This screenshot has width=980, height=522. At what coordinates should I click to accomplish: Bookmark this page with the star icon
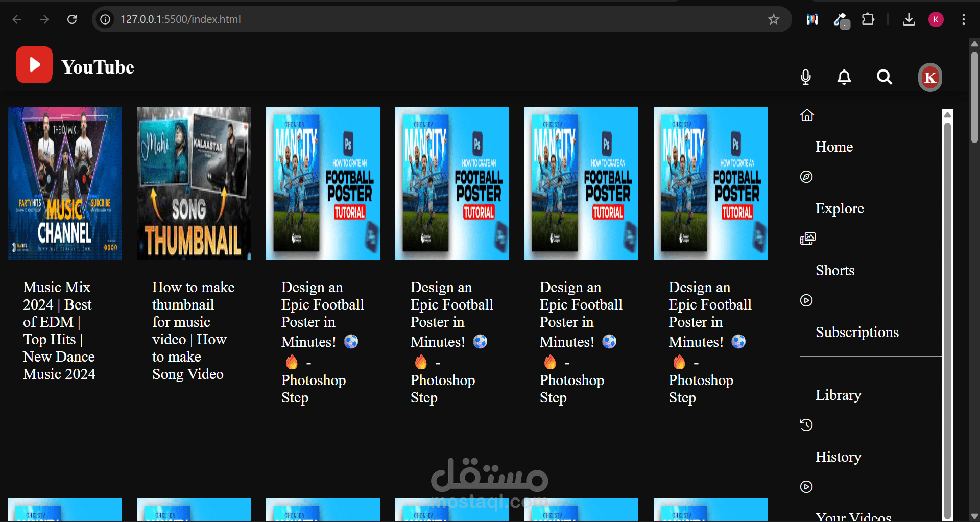(774, 19)
